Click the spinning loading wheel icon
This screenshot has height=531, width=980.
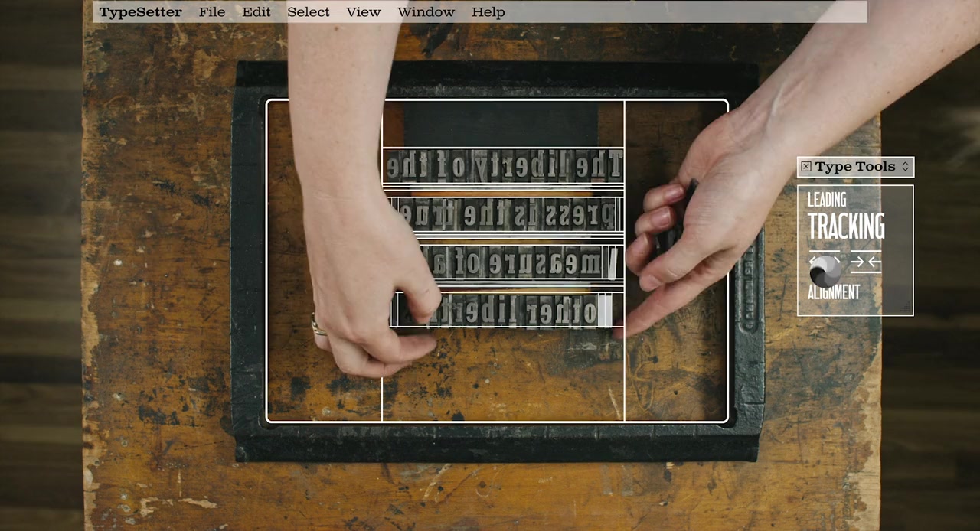click(825, 269)
